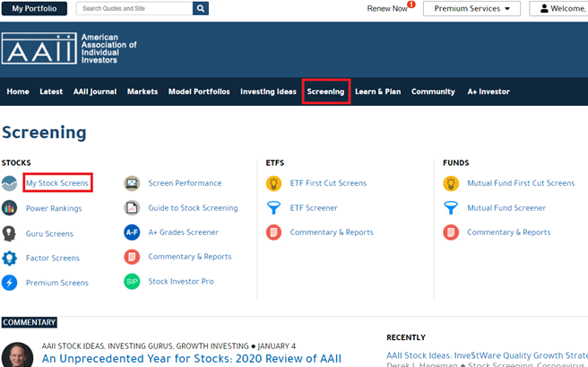The height and width of the screenshot is (367, 588).
Task: Open the Community menu
Action: (433, 92)
